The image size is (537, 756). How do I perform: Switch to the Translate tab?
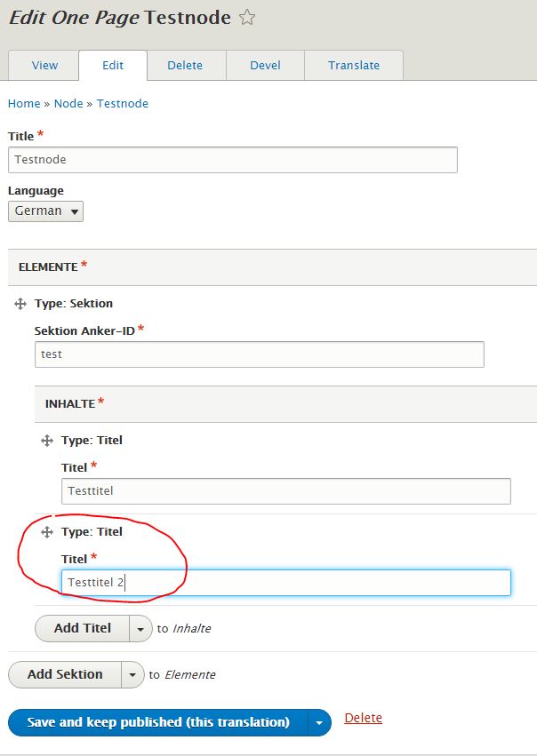pos(354,65)
